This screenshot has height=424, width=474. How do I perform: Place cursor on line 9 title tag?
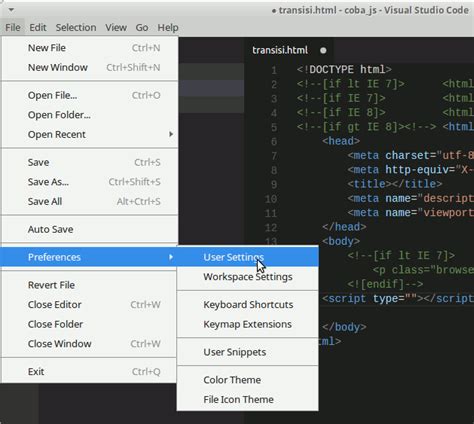coord(395,184)
